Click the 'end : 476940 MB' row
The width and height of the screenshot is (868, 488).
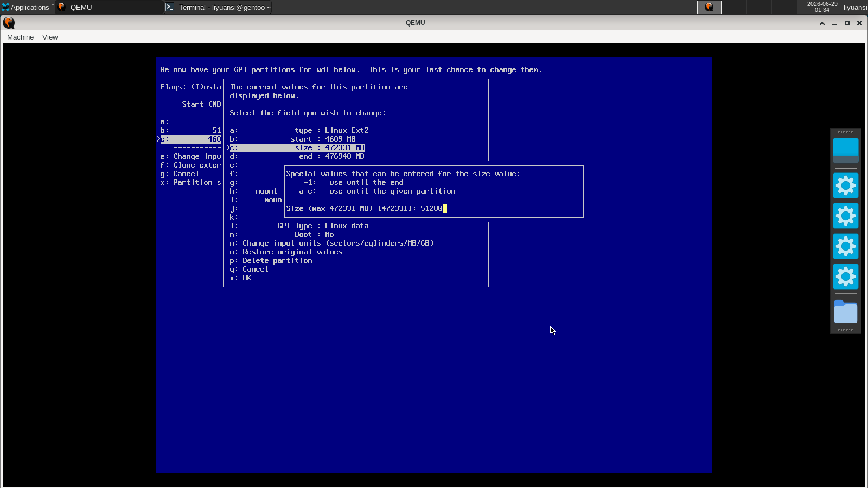(297, 156)
